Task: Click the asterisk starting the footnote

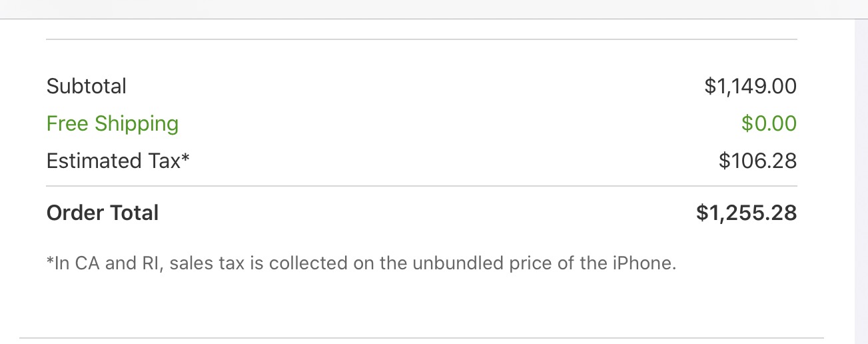Action: pyautogui.click(x=50, y=261)
